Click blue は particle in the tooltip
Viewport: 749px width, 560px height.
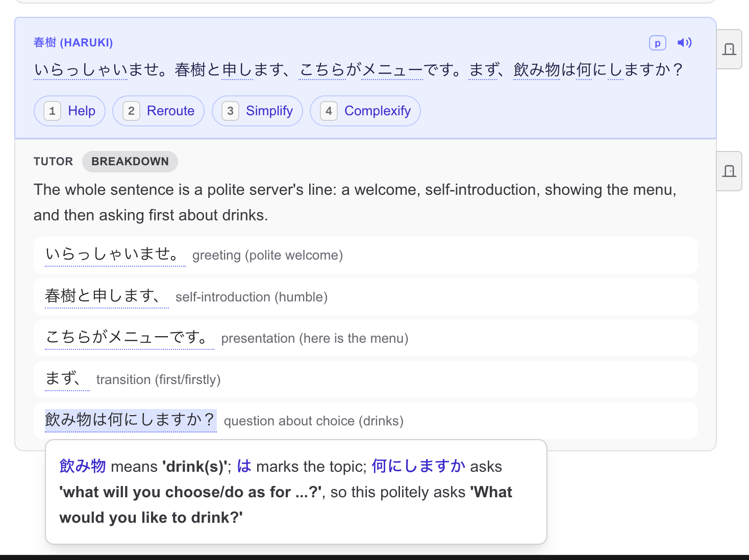244,467
